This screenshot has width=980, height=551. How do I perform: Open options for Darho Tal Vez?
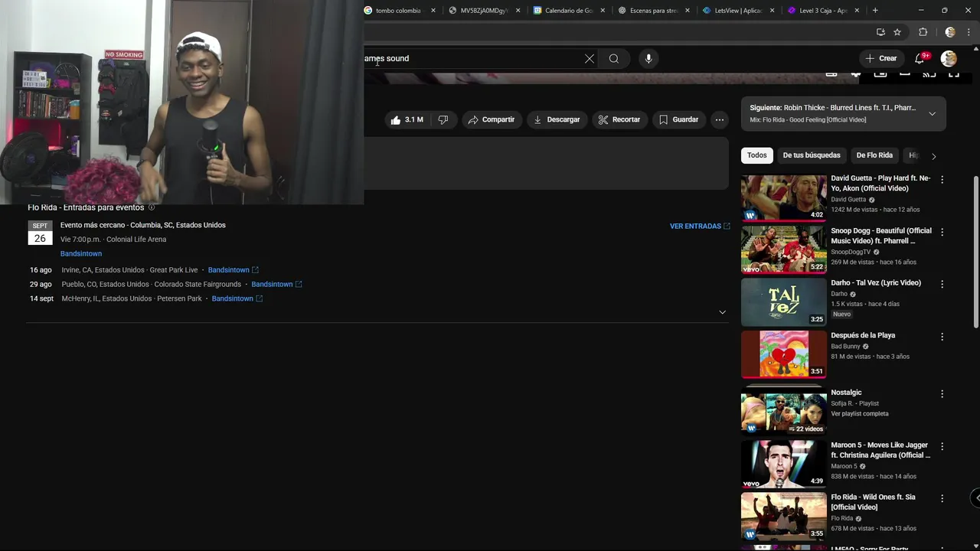click(942, 284)
